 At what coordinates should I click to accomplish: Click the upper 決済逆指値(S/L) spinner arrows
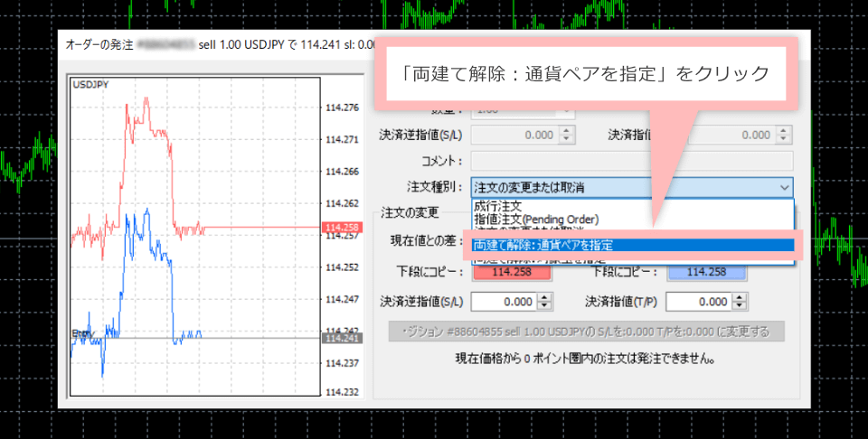coord(567,135)
